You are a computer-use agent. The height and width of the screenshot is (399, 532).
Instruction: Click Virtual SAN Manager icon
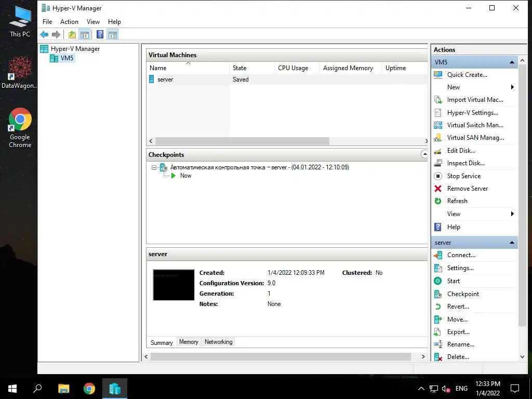(438, 138)
